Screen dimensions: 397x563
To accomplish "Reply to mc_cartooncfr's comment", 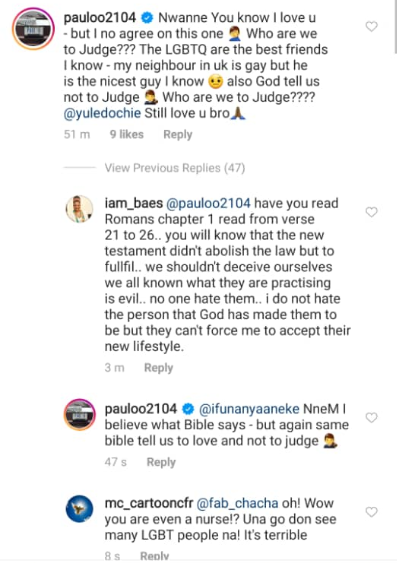I will tap(154, 556).
